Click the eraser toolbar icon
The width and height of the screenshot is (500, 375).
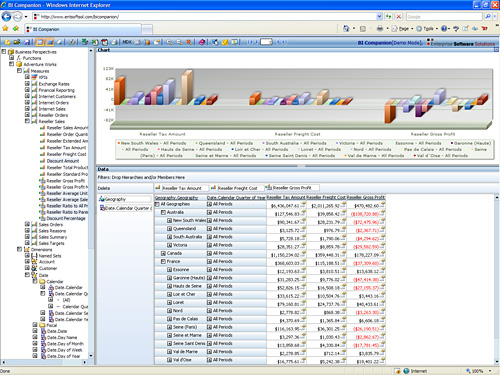click(x=60, y=42)
